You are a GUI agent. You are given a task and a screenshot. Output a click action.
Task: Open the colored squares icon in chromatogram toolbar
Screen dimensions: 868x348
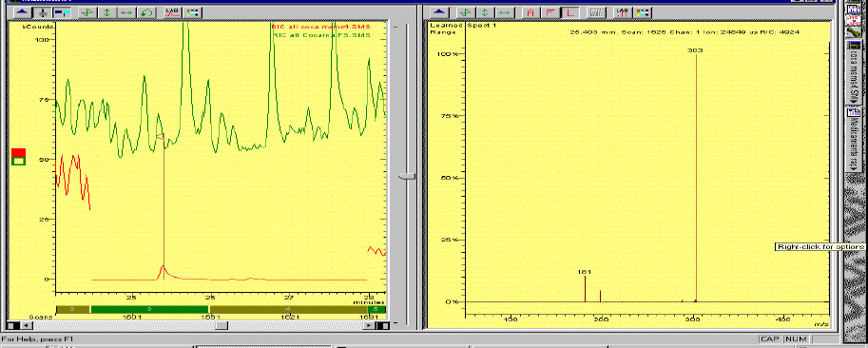(x=193, y=11)
